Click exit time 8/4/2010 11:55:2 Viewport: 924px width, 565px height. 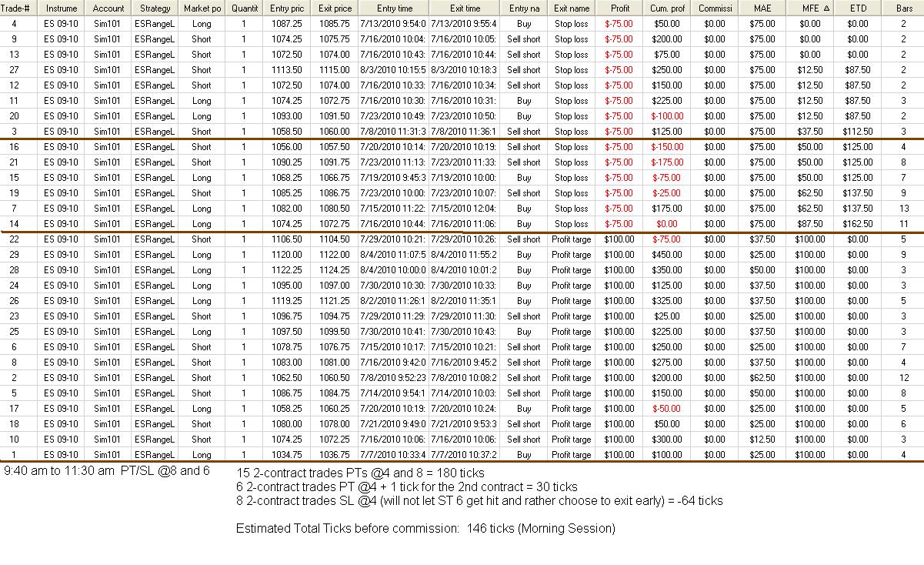[465, 255]
